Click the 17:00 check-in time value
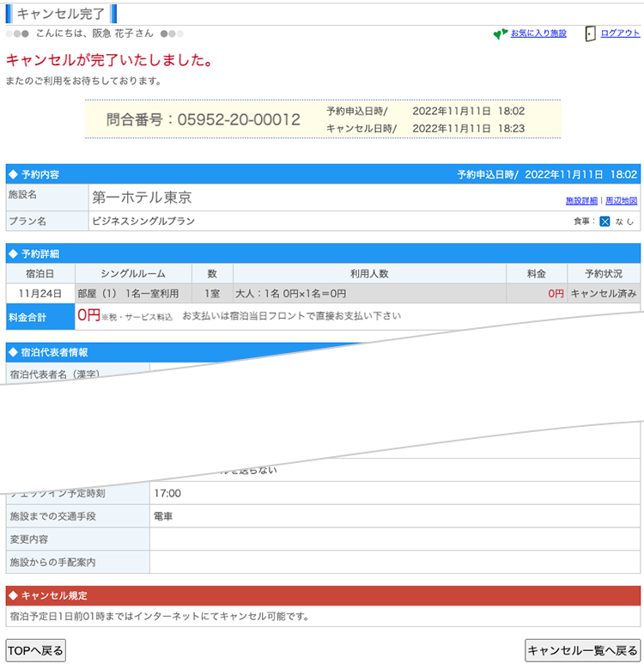 [x=167, y=494]
